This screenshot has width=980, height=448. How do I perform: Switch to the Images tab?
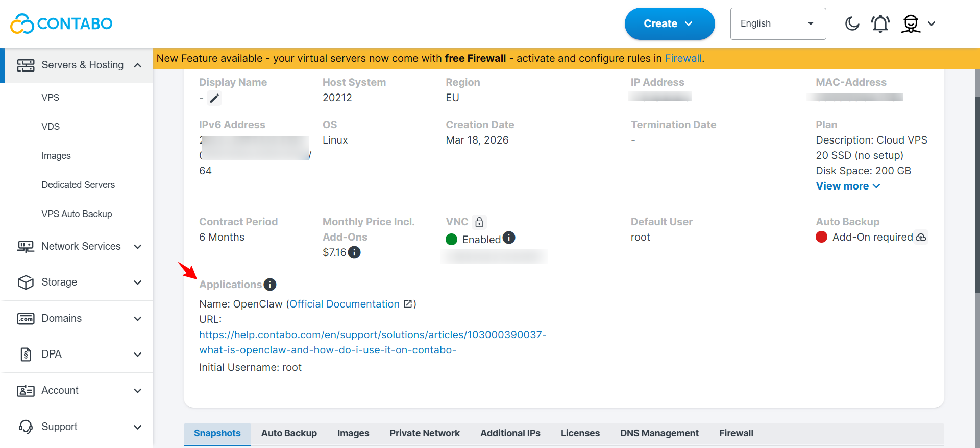(x=353, y=433)
